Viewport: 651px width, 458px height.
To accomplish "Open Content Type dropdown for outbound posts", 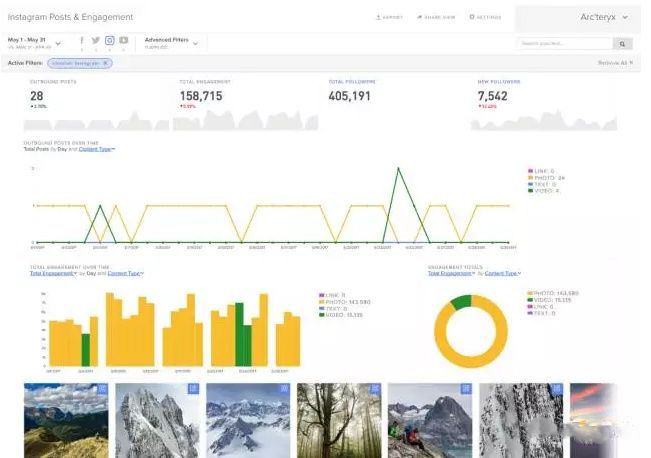I will (97, 149).
